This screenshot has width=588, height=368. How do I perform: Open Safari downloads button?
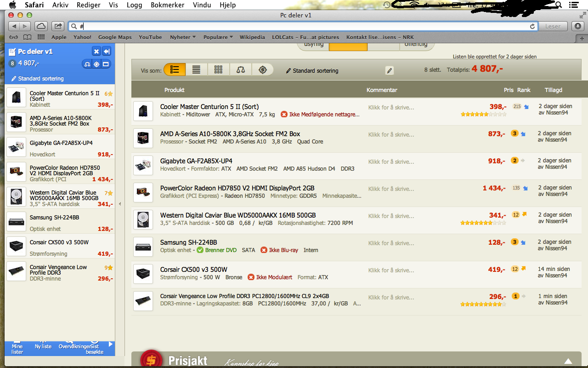578,26
